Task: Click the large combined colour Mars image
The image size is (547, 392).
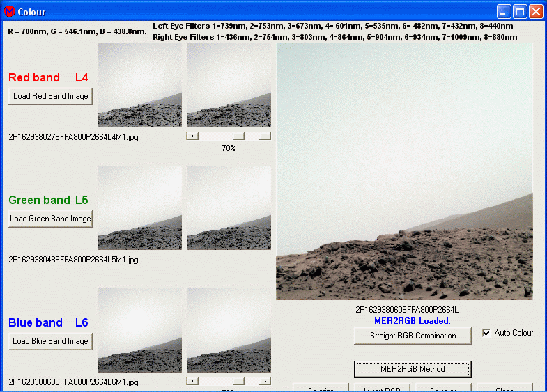Action: tap(404, 171)
